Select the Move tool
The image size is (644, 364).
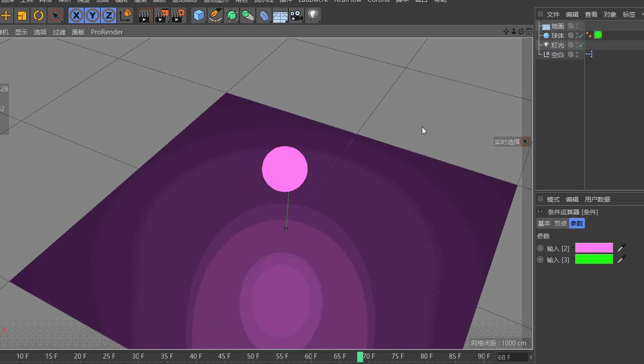click(x=6, y=16)
